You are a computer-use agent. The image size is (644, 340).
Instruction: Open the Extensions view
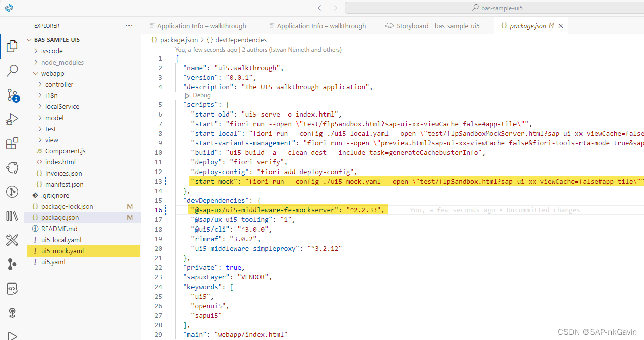click(x=12, y=143)
